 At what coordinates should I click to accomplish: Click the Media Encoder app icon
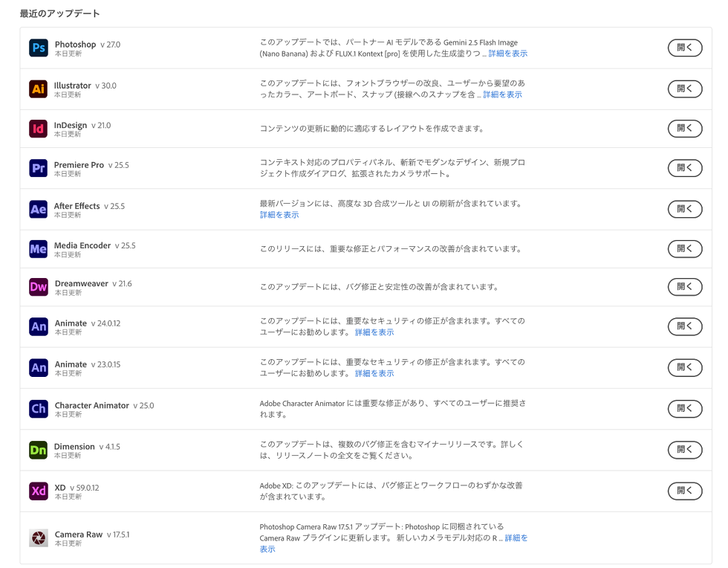(x=39, y=249)
